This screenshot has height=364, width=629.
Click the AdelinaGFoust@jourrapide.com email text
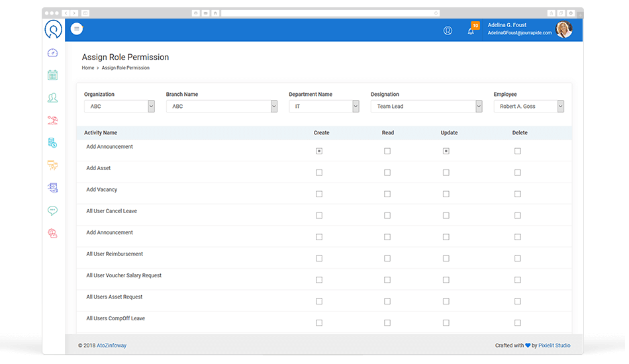pos(520,33)
